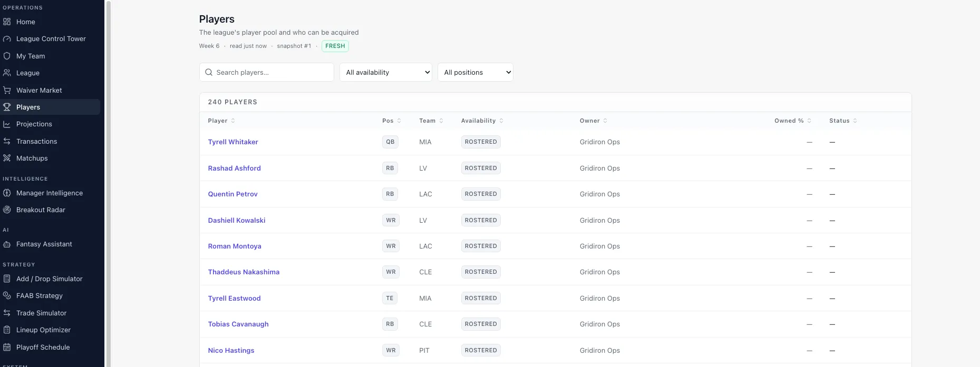Open Matchups page in sidebar
The image size is (980, 367).
coord(50,158)
